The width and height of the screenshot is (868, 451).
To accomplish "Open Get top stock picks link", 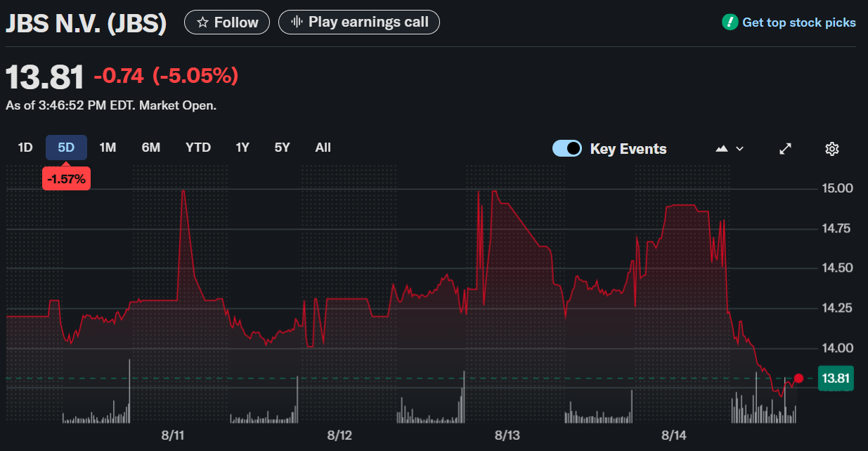I will click(799, 22).
